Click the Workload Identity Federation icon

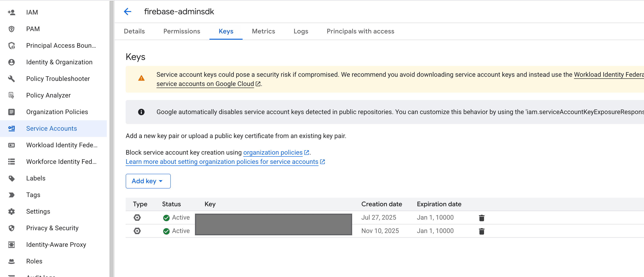coord(12,145)
